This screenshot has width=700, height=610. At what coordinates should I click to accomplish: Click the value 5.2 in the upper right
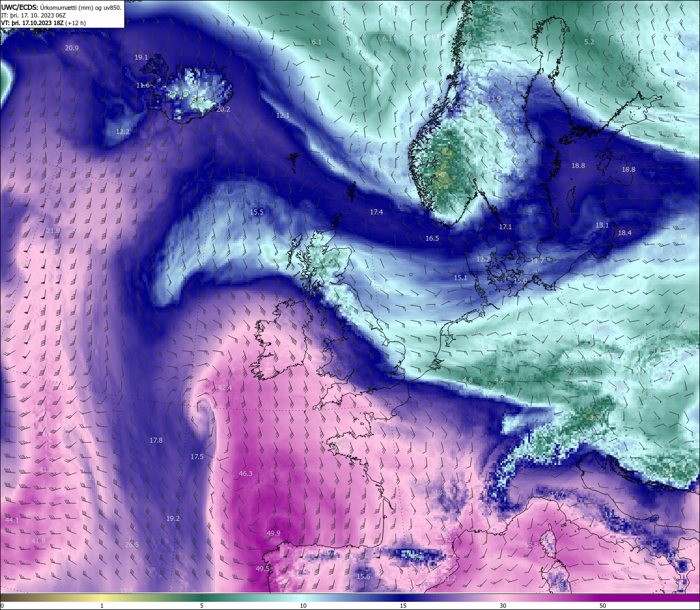click(x=589, y=42)
